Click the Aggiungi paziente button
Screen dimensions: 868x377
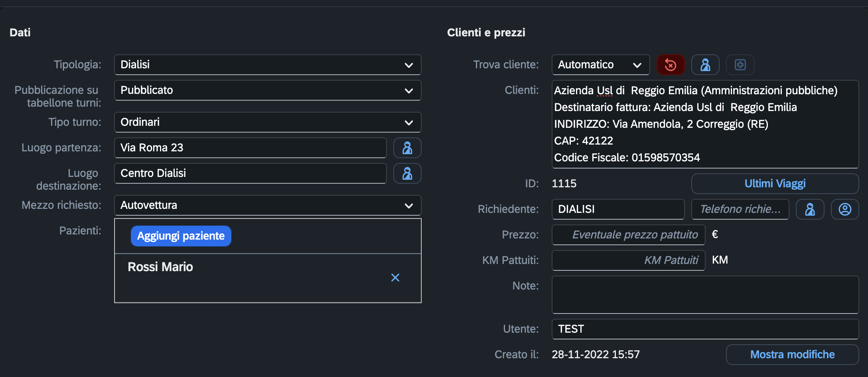[181, 236]
